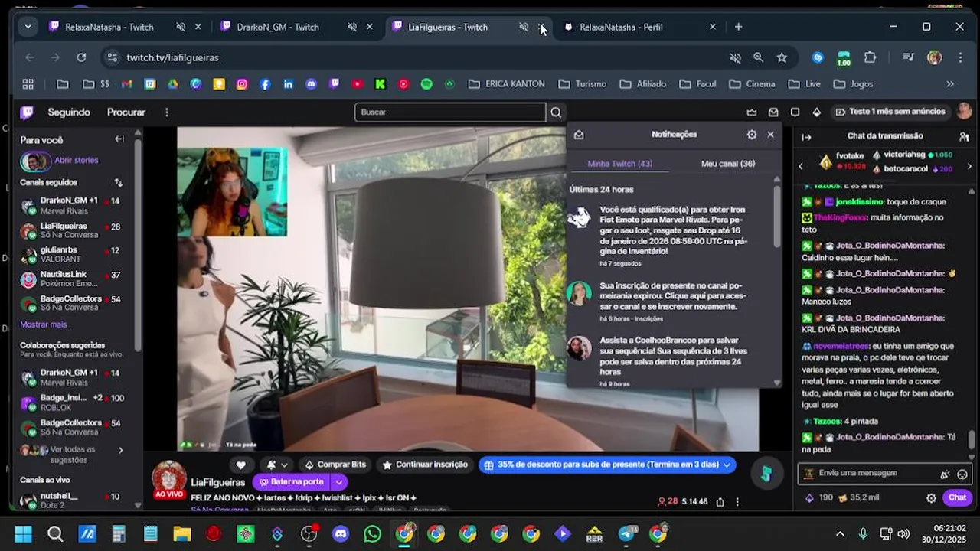Open the notifications inbox icon in the top bar
Viewport: 980px width, 551px height.
pos(773,112)
